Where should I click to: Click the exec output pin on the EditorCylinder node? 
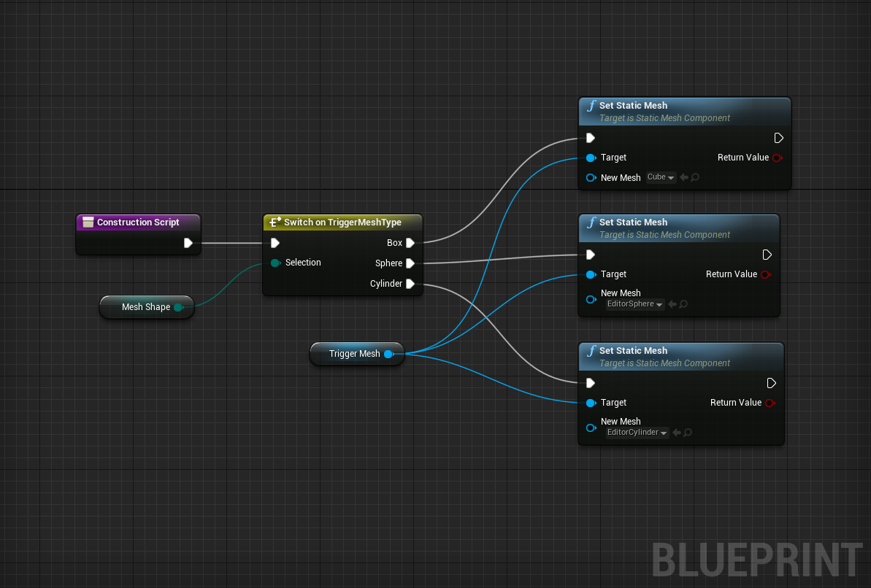pos(772,383)
